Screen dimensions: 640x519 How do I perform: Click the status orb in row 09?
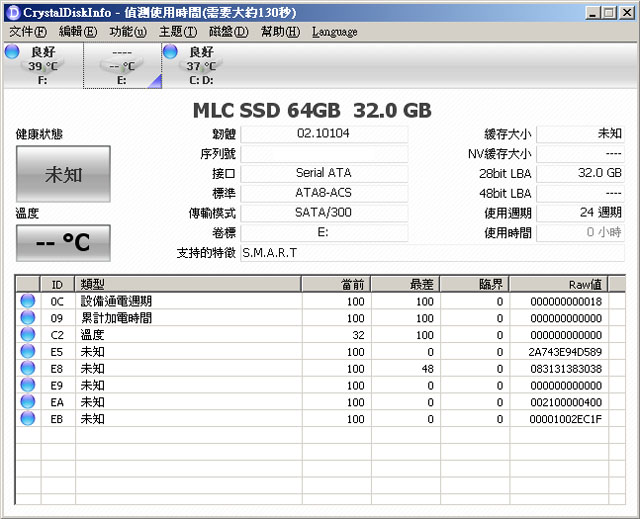pyautogui.click(x=27, y=318)
